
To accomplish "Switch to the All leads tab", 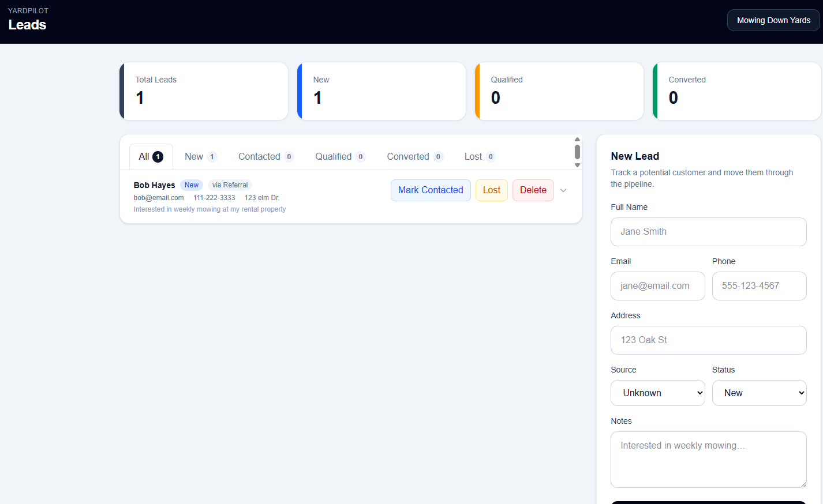I will pyautogui.click(x=151, y=157).
